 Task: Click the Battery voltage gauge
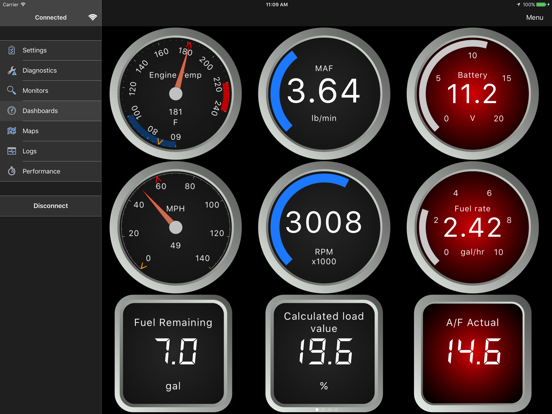(472, 94)
